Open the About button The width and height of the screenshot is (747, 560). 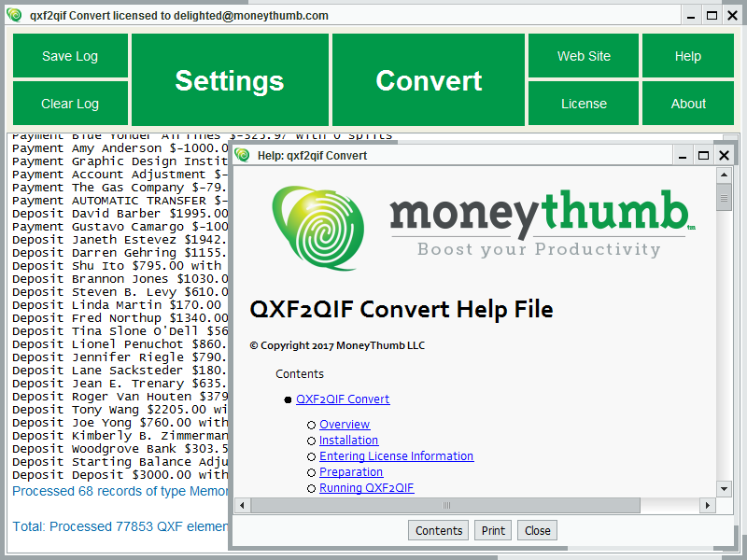pos(688,104)
